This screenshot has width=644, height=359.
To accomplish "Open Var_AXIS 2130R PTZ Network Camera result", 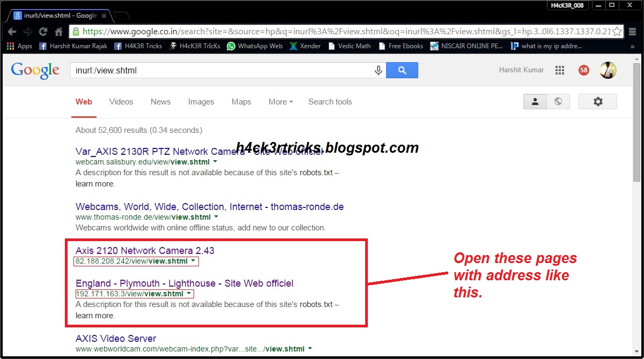I will [199, 151].
